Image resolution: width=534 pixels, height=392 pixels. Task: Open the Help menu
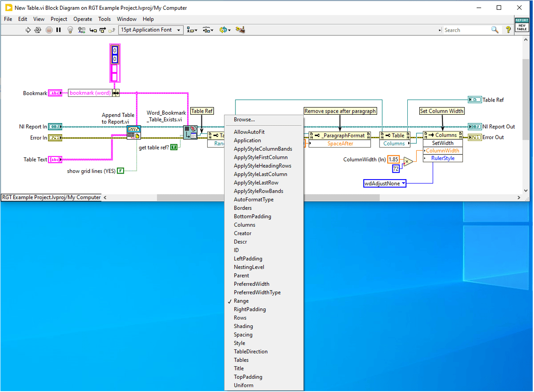[148, 19]
